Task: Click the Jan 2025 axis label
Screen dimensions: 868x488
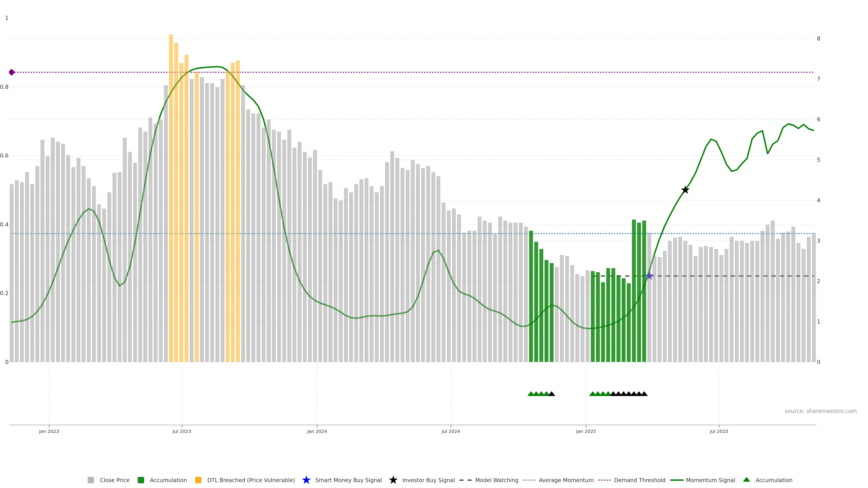Action: pyautogui.click(x=586, y=431)
